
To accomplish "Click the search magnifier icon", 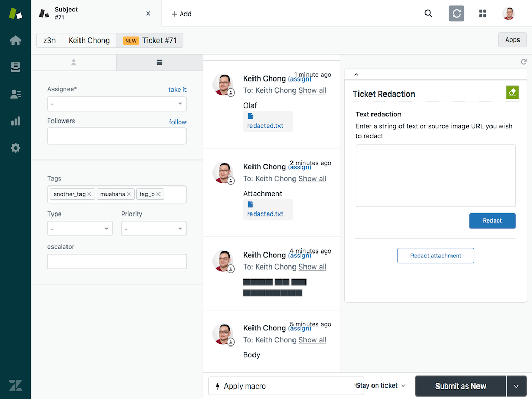I will pyautogui.click(x=428, y=14).
